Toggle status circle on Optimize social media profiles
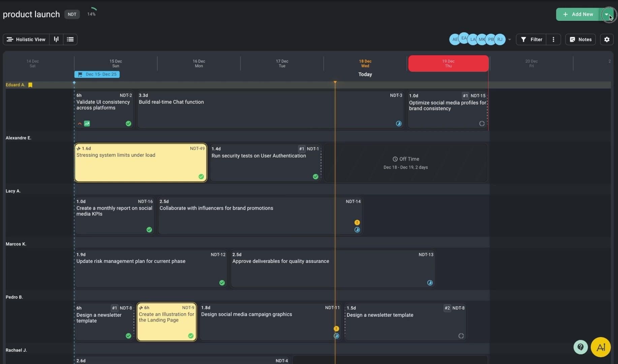The width and height of the screenshot is (618, 364). [x=482, y=124]
